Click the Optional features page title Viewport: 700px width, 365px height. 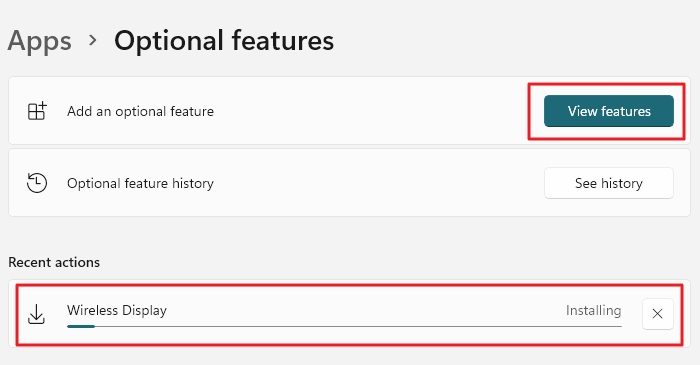[224, 41]
